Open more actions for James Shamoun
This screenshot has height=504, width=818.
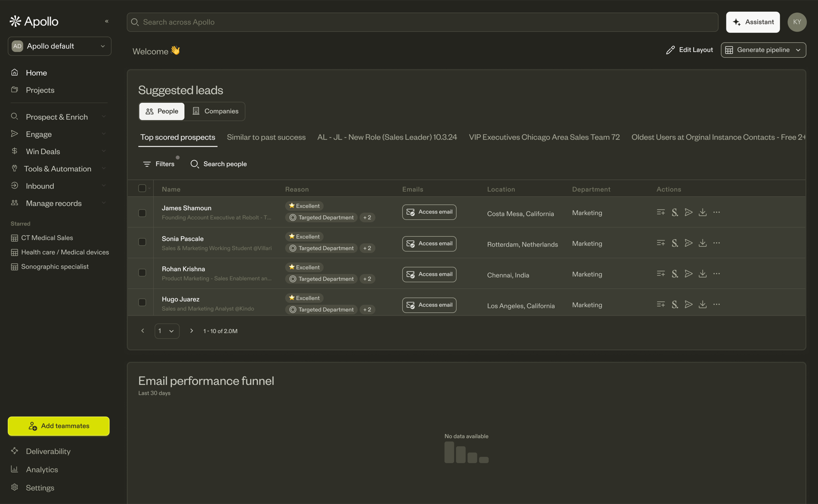[x=717, y=212]
